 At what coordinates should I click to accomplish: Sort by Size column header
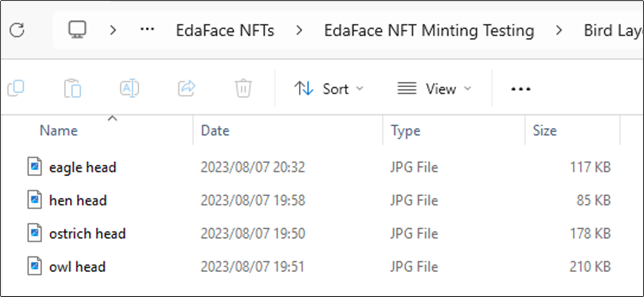(x=544, y=131)
